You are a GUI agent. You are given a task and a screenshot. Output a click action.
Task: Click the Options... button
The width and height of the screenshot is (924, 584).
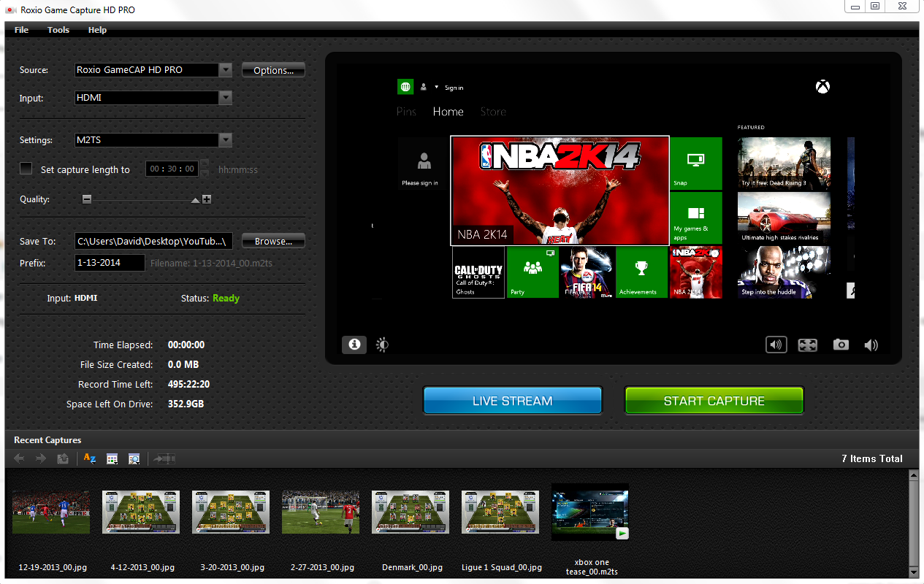(273, 70)
